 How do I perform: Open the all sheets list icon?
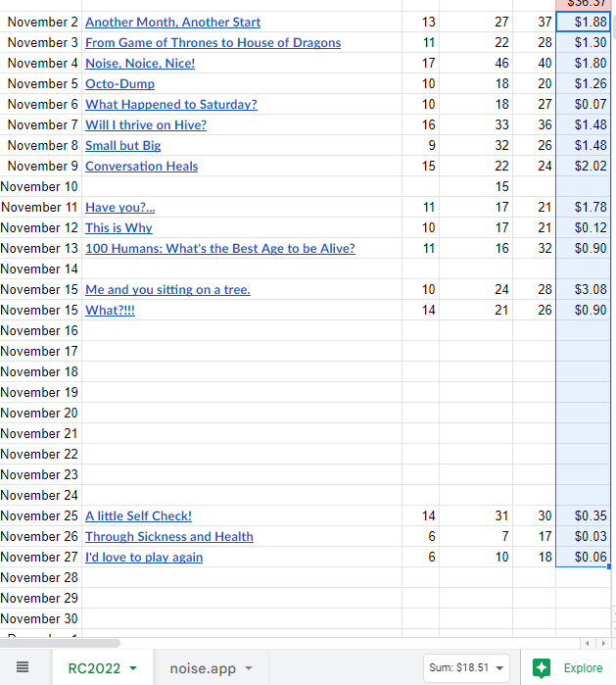(x=23, y=667)
